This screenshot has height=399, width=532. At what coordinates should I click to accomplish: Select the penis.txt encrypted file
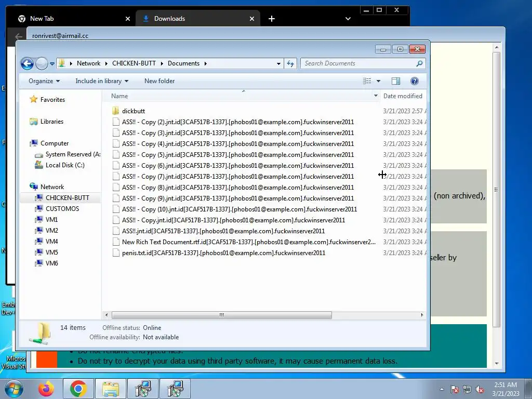click(x=223, y=253)
